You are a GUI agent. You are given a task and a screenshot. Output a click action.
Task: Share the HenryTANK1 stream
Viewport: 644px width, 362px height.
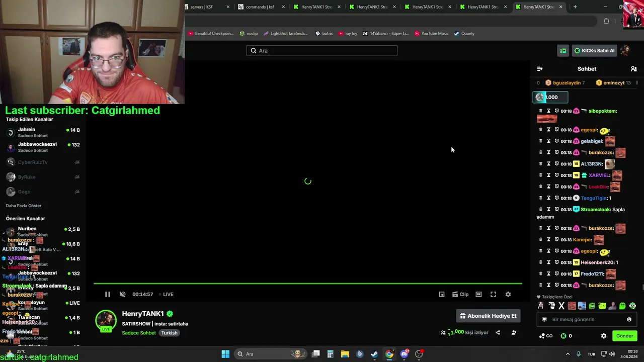click(498, 332)
